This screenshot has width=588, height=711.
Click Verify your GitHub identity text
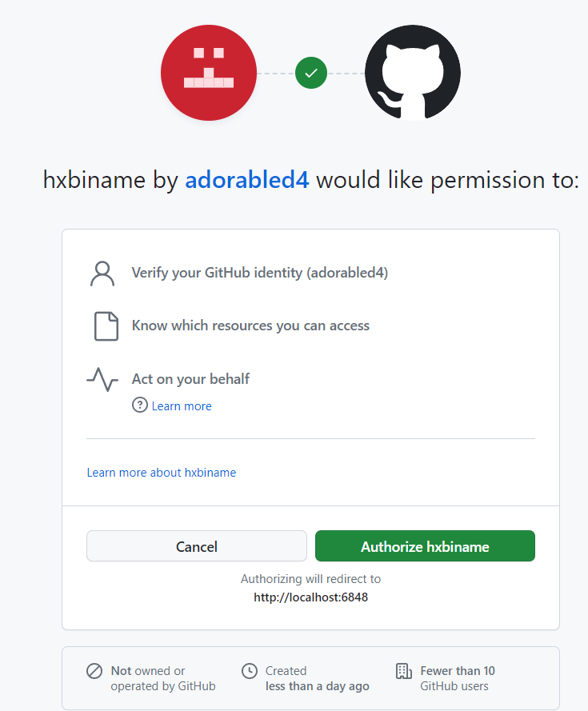pos(259,273)
